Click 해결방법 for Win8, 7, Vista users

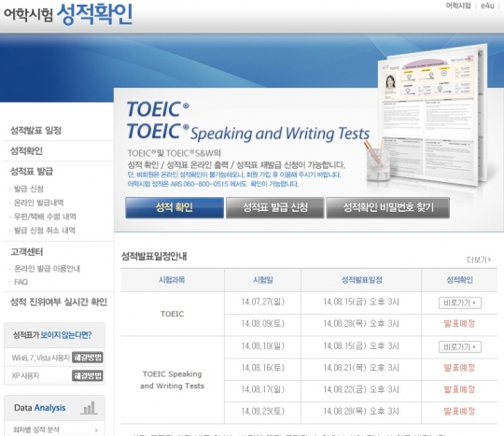[88, 358]
